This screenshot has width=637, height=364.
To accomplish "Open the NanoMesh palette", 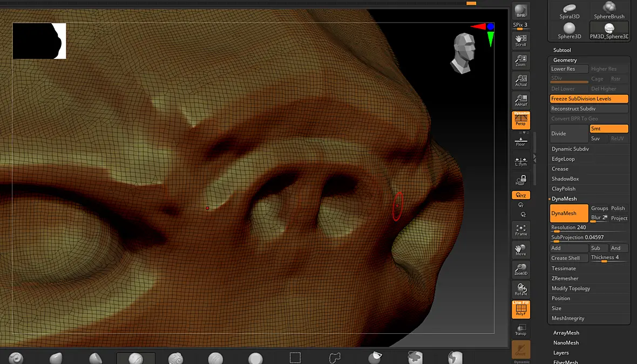I will pos(566,343).
